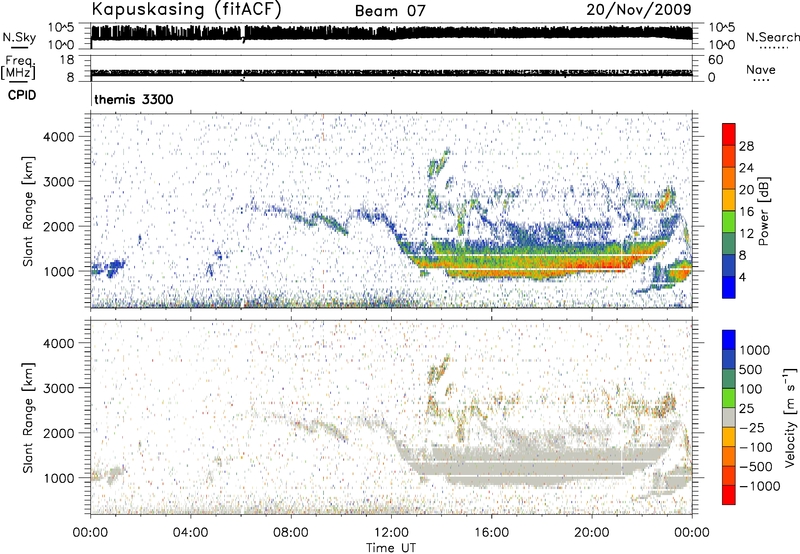Click the '12:00' time axis tick label
The image size is (800, 554).
point(391,533)
